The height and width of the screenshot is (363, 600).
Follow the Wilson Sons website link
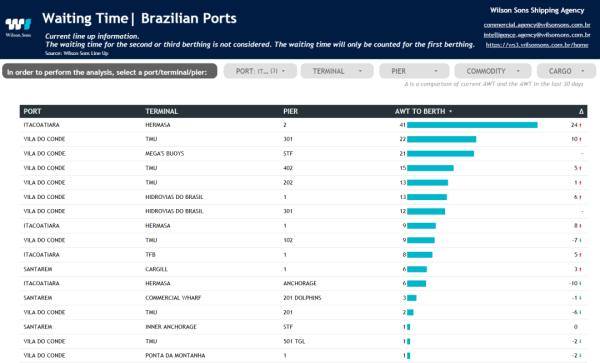coord(537,45)
